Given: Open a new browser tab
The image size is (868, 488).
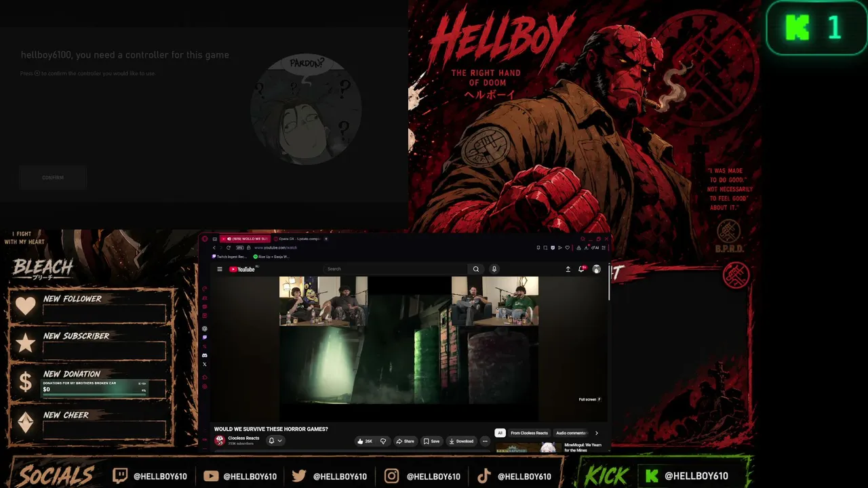Looking at the screenshot, I should click(x=326, y=239).
